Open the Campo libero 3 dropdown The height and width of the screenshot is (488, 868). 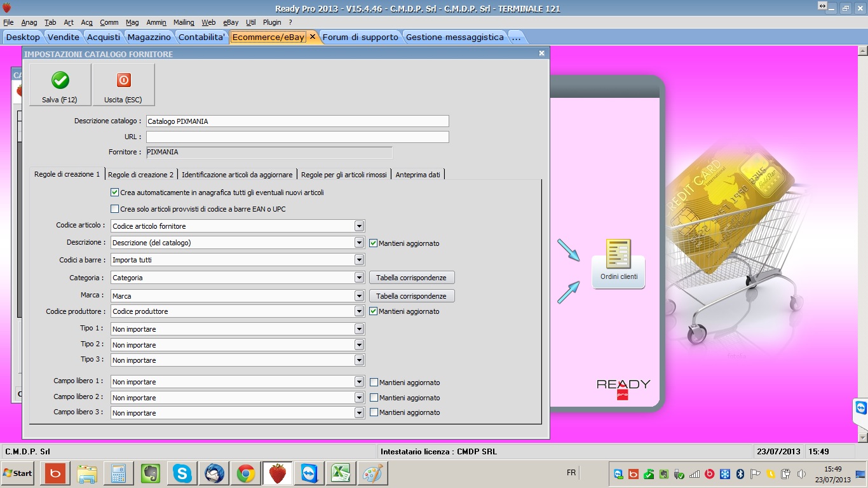[x=359, y=413]
